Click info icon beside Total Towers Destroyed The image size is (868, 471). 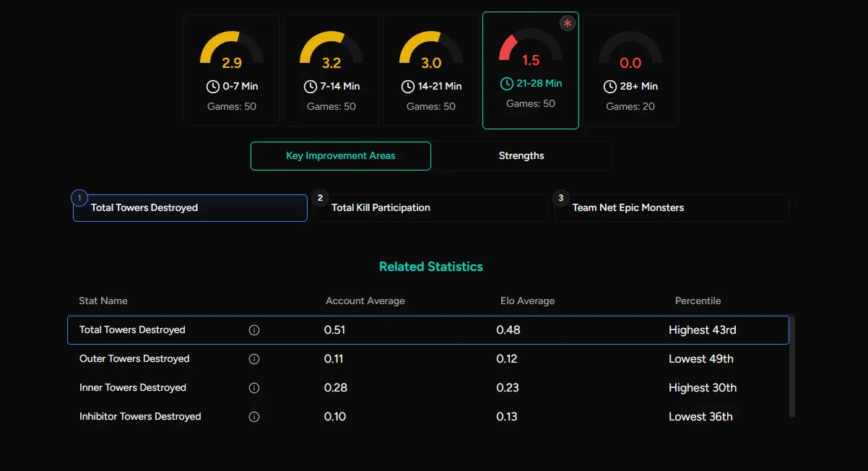254,330
